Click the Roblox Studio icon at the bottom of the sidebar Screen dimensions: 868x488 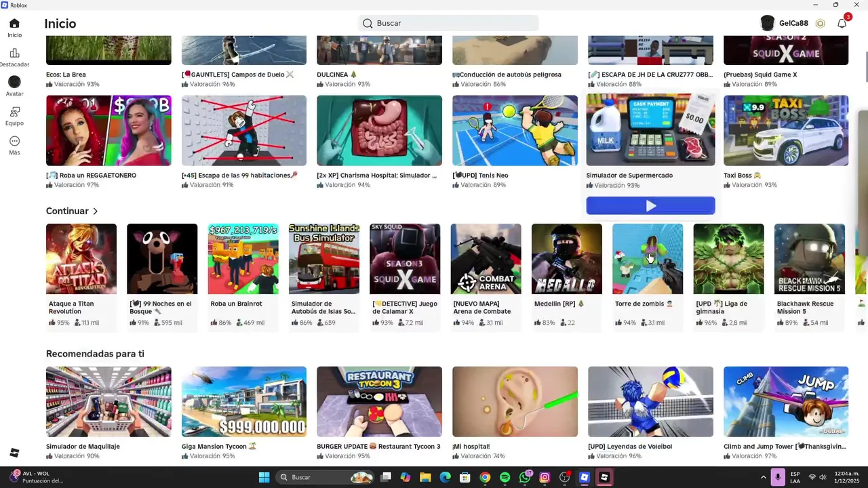(14, 453)
